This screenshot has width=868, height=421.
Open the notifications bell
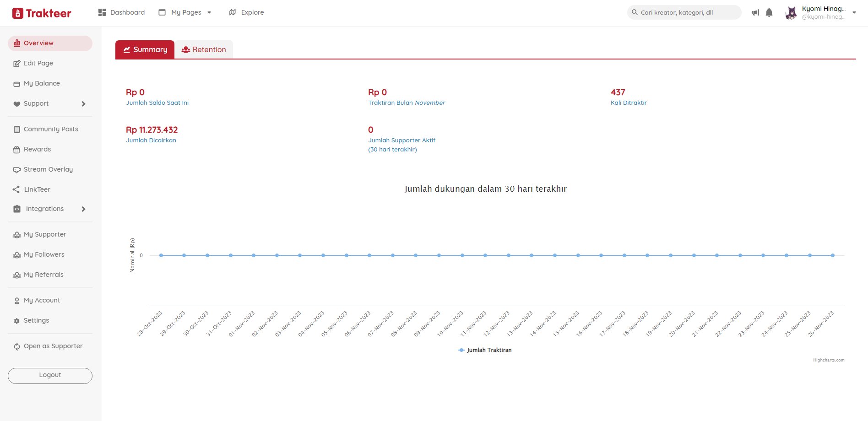[x=769, y=12]
